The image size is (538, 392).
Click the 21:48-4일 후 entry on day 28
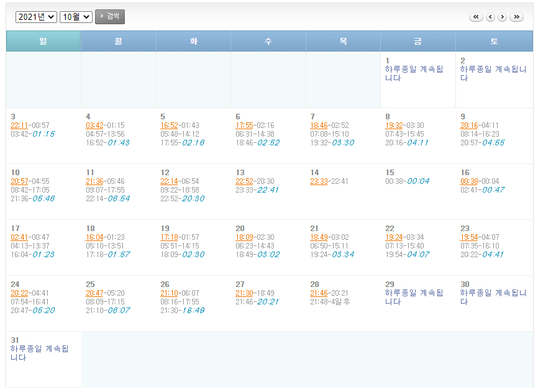330,302
